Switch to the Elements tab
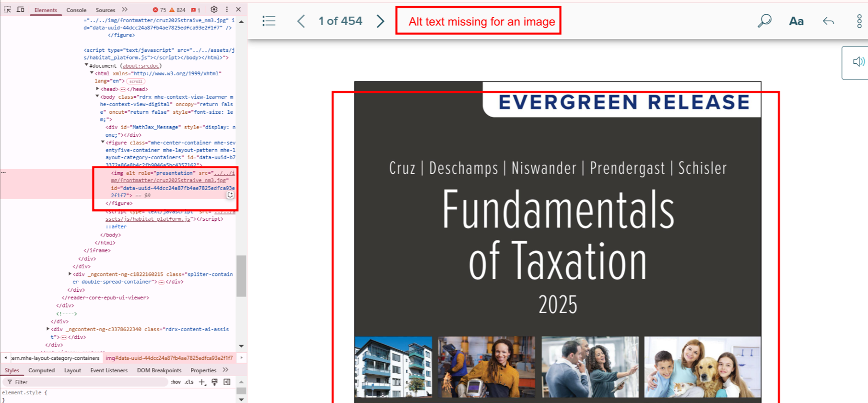Viewport: 868px width, 403px height. pyautogui.click(x=46, y=10)
